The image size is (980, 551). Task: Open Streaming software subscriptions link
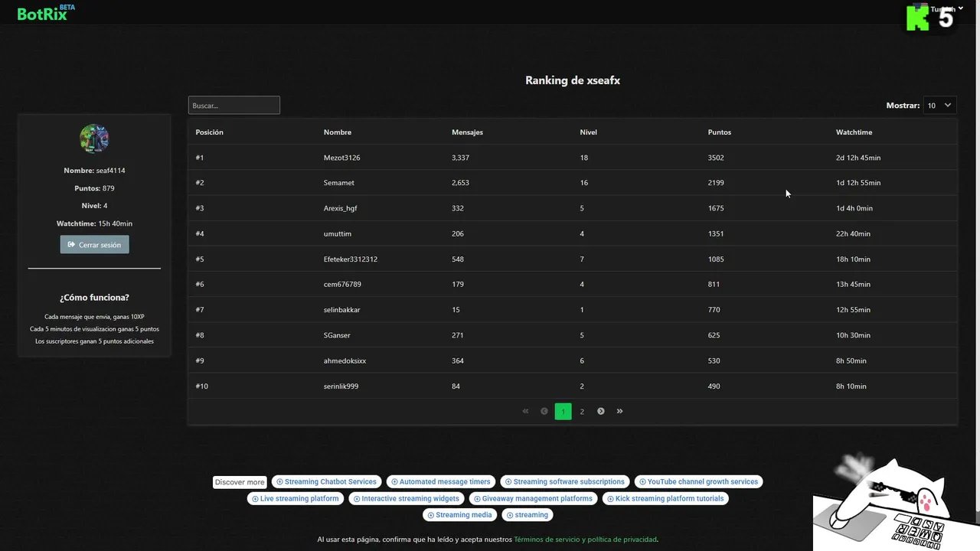pyautogui.click(x=565, y=482)
